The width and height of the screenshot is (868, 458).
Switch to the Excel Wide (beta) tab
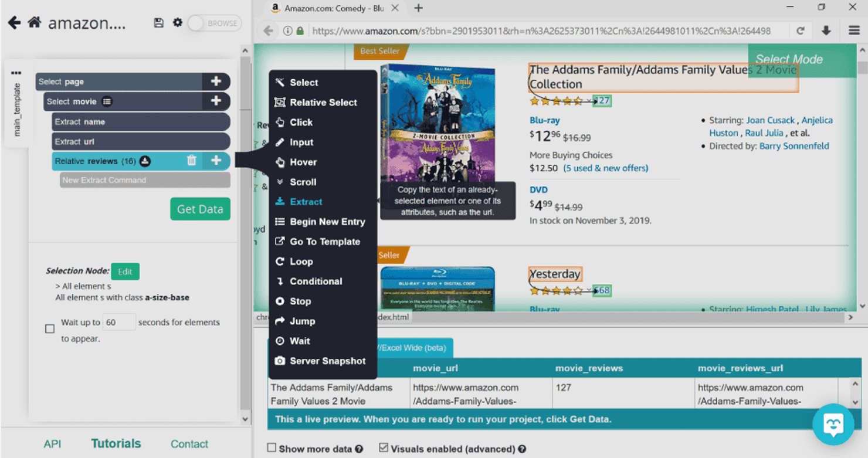pyautogui.click(x=414, y=348)
